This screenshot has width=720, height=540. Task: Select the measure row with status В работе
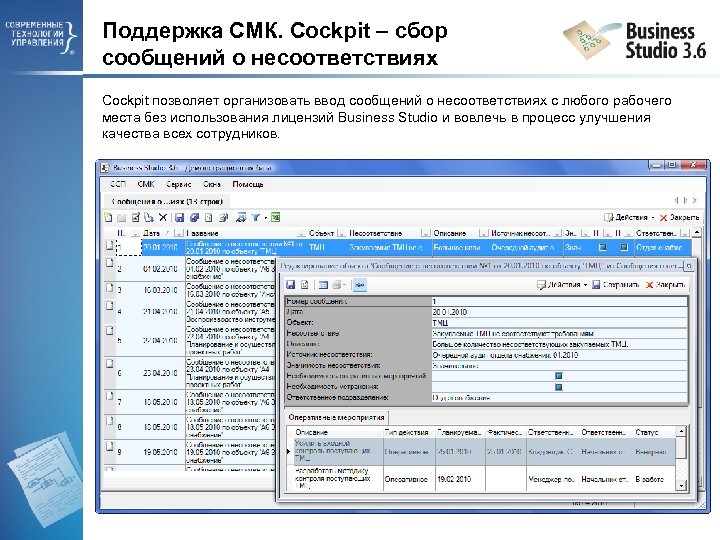(482, 478)
